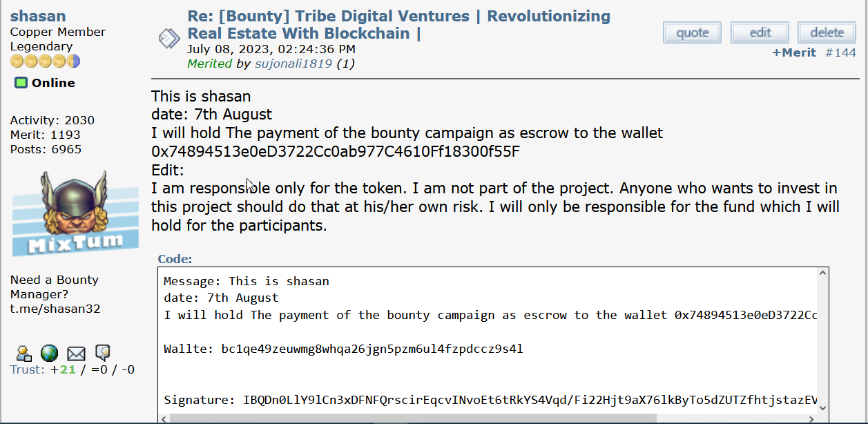Click the +Merit link
The height and width of the screenshot is (424, 868).
(794, 52)
